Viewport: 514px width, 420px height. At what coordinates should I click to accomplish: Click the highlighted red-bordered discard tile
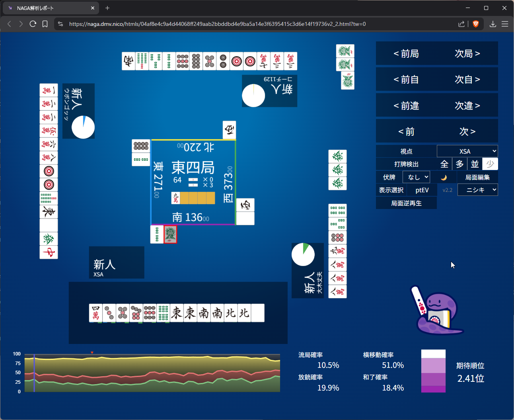pos(171,234)
